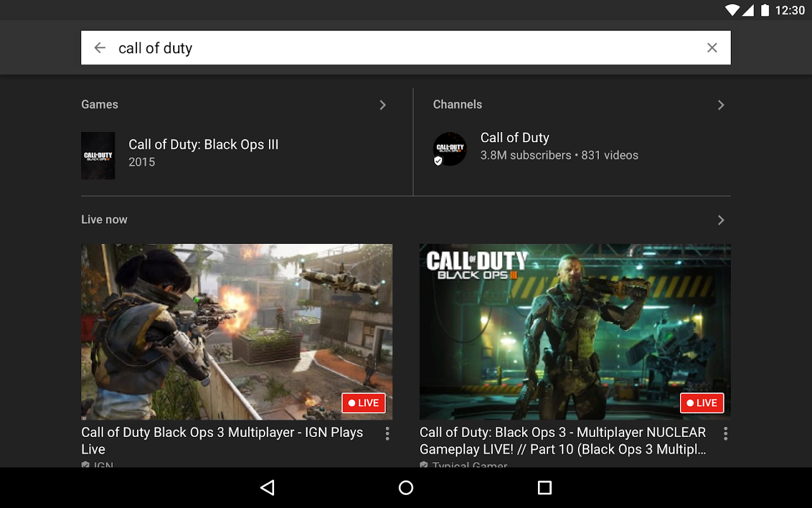Open options menu for NUCLEAR Gameplay video
Screen dimensions: 812x508
[x=726, y=433]
